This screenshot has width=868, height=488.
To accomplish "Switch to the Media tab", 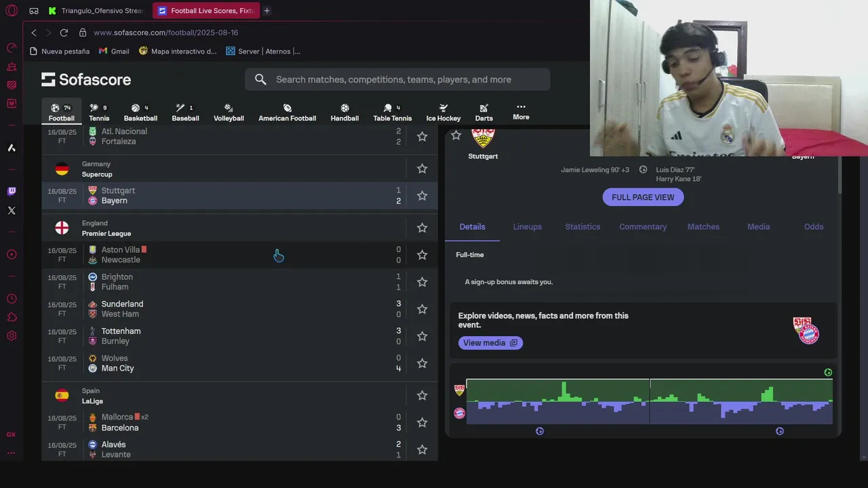I will tap(758, 226).
